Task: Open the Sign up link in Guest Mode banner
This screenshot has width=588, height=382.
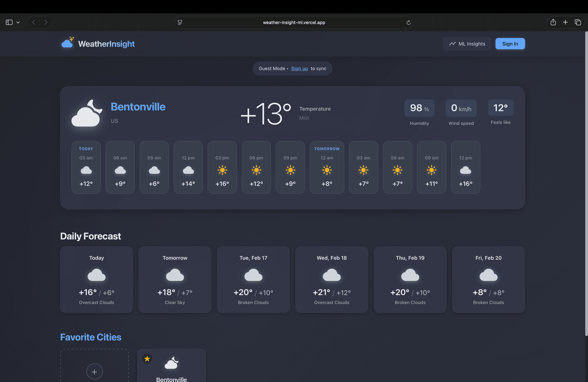Action: click(299, 69)
